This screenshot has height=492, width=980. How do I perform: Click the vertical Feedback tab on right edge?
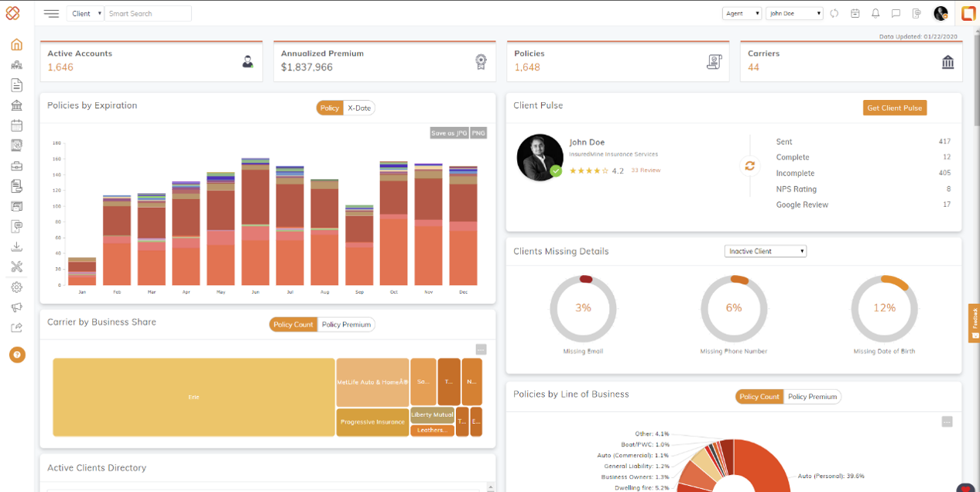[974, 323]
